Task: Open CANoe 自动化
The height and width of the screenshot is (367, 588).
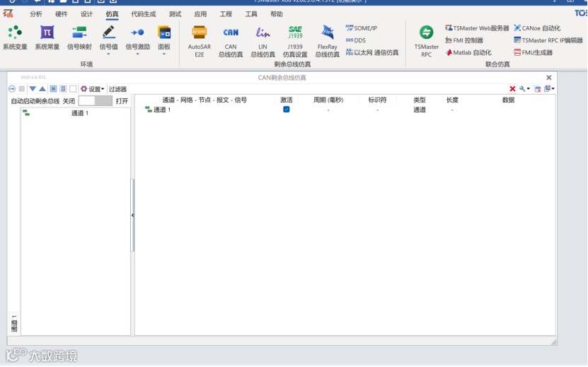Action: pyautogui.click(x=537, y=28)
